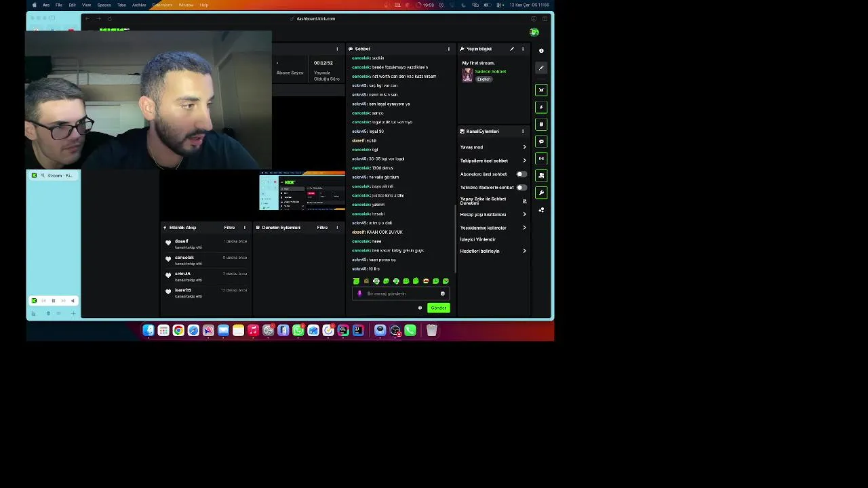Pause media in Arc sidebar player

click(x=53, y=301)
